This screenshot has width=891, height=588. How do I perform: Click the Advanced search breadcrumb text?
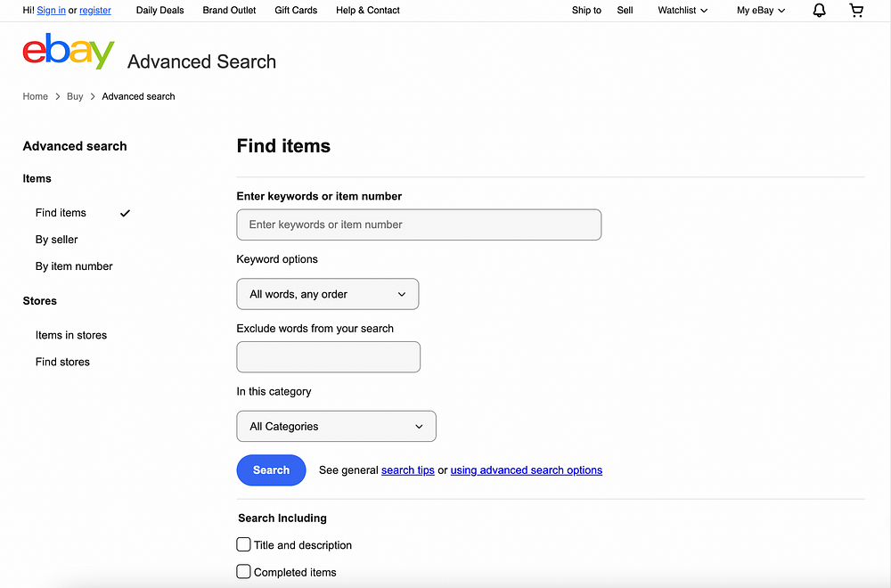(138, 96)
